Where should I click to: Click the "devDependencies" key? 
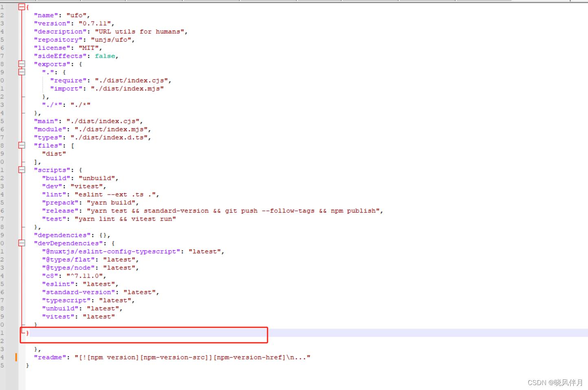click(x=68, y=243)
